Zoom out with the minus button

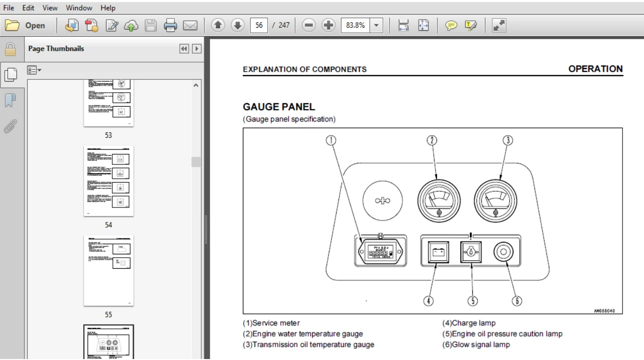309,26
